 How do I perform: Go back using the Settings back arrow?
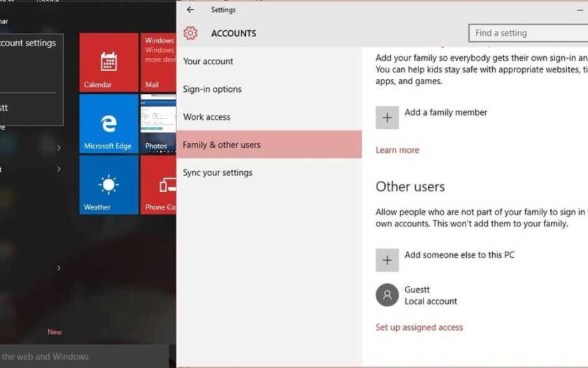point(190,10)
